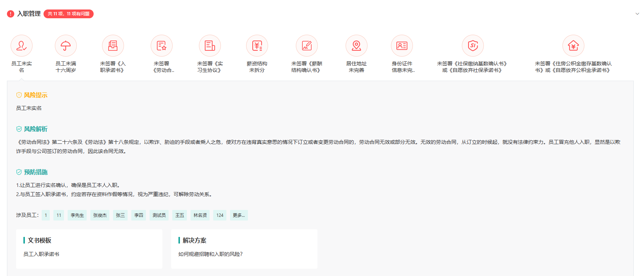
Task: Select the 员工未实名 risk icon
Action: 22,46
